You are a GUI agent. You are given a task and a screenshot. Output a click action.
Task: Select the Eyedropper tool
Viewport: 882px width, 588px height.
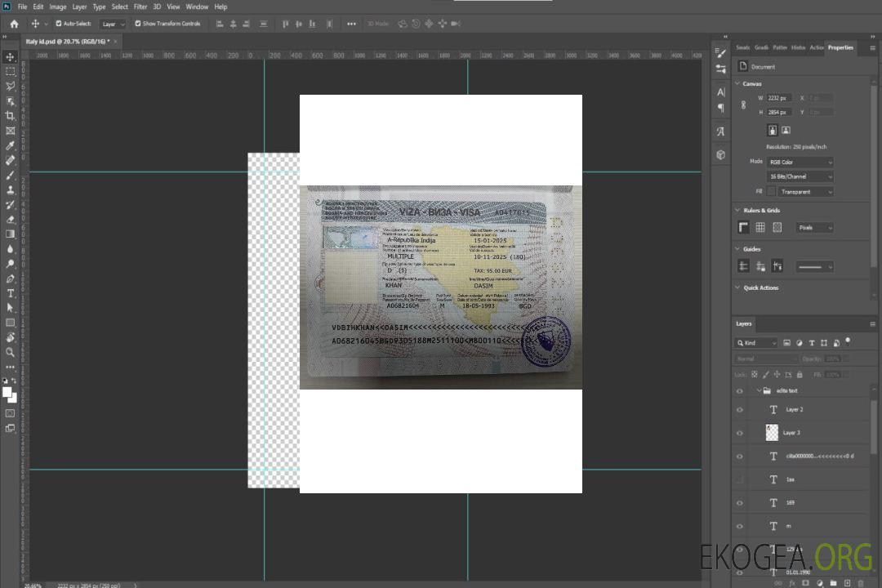click(x=10, y=145)
